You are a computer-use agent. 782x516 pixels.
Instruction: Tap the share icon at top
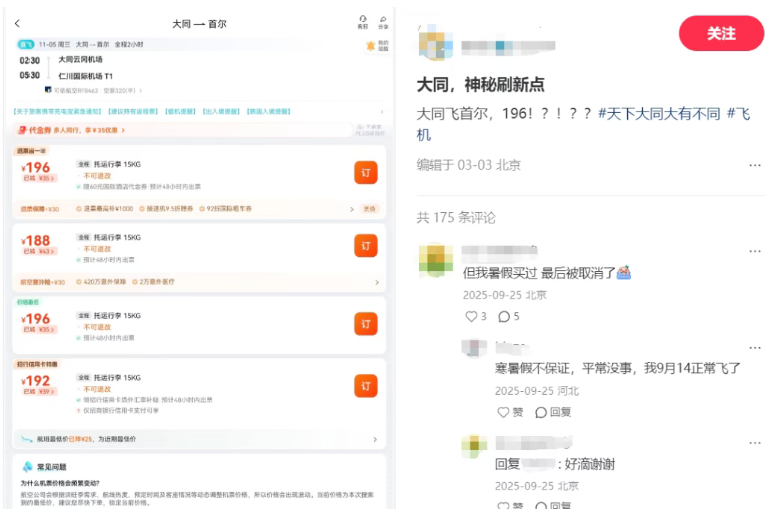383,22
